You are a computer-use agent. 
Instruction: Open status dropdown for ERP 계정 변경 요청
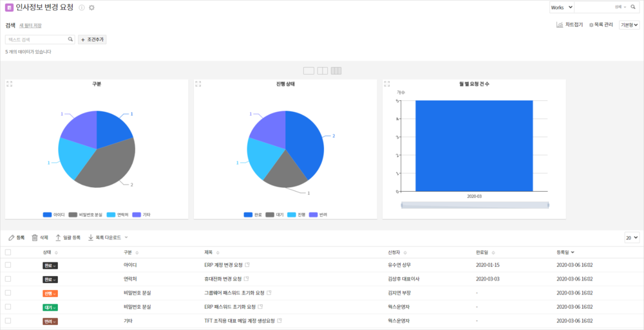[50, 265]
